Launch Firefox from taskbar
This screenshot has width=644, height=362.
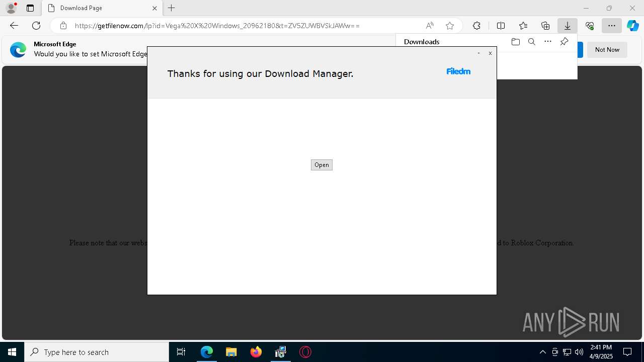[256, 352]
